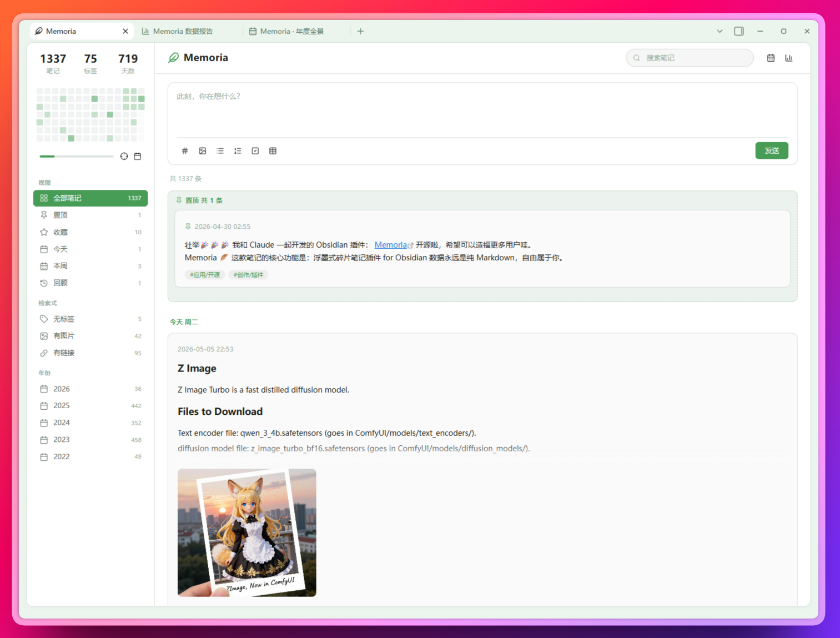Click the 共 1337 条 count text
The image size is (840, 638).
tap(185, 179)
